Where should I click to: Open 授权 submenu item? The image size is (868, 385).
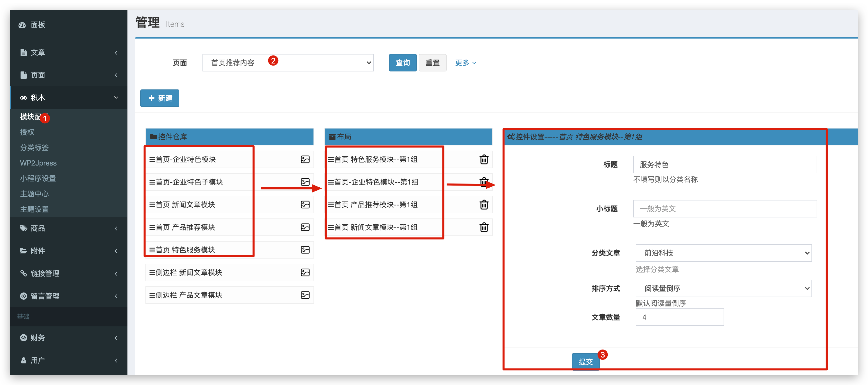click(27, 132)
